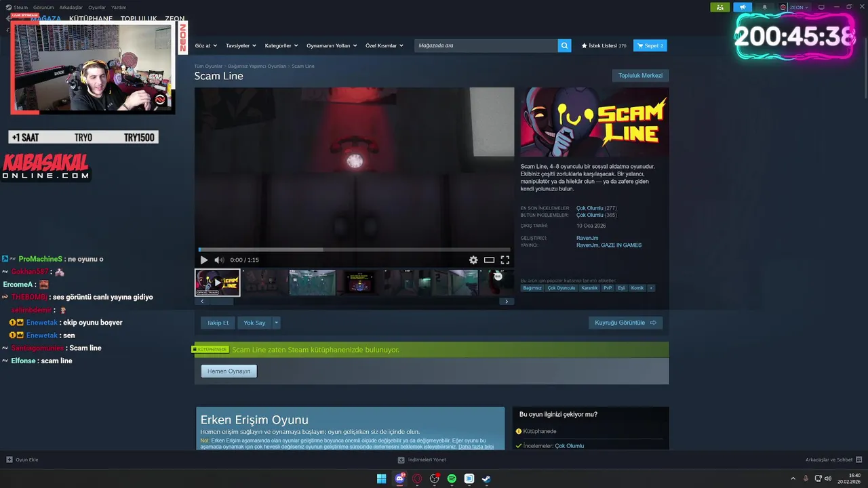Open Discord from the taskbar

pyautogui.click(x=399, y=479)
